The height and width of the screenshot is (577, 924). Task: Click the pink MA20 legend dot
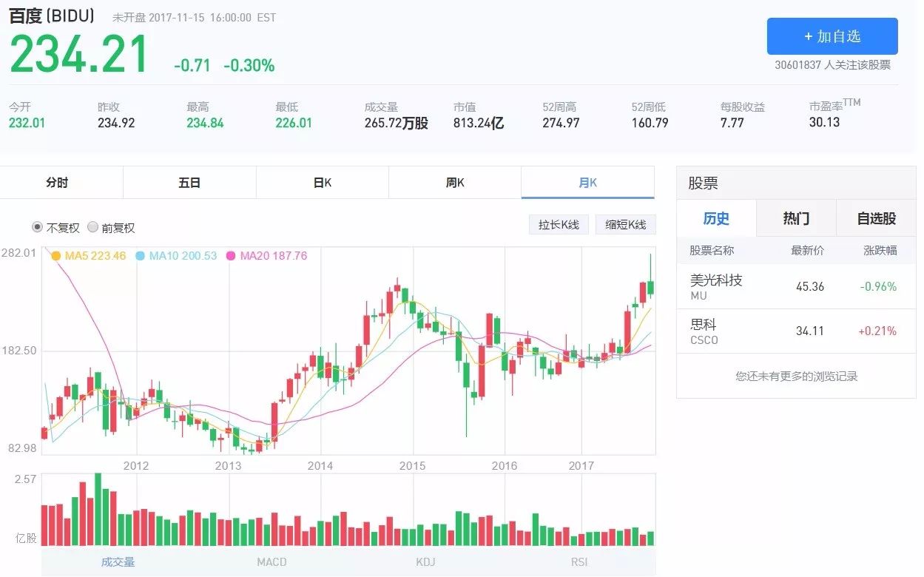230,256
